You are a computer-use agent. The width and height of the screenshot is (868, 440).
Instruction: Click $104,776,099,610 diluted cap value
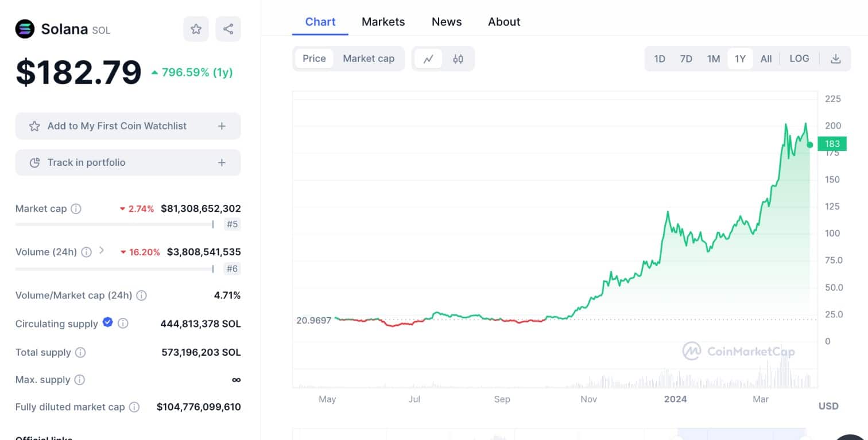[199, 407]
